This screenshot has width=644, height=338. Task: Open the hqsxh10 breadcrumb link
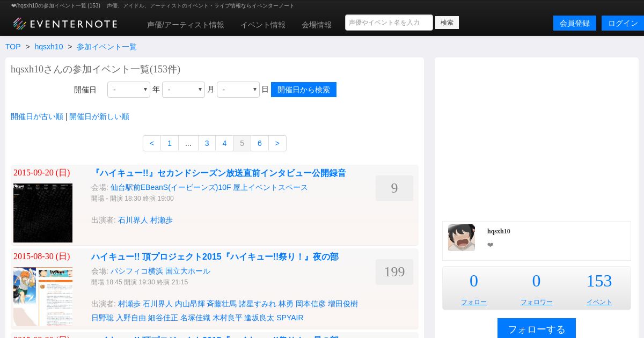(49, 47)
